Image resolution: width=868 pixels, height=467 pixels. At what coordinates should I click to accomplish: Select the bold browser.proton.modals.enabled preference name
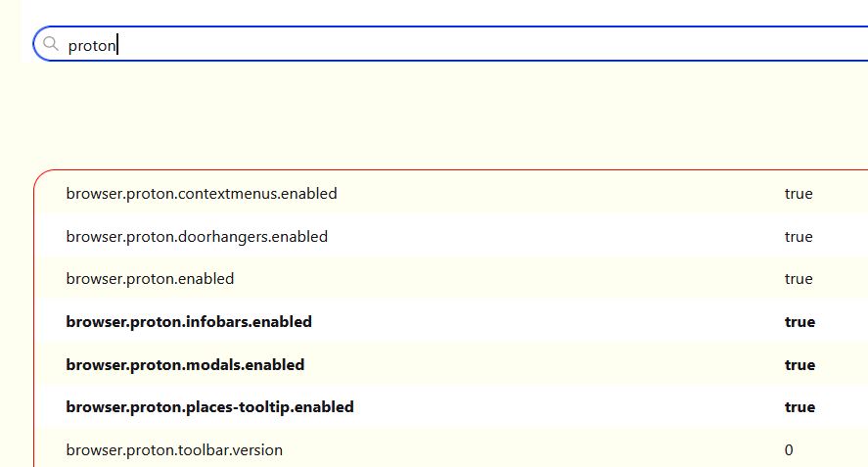(185, 364)
